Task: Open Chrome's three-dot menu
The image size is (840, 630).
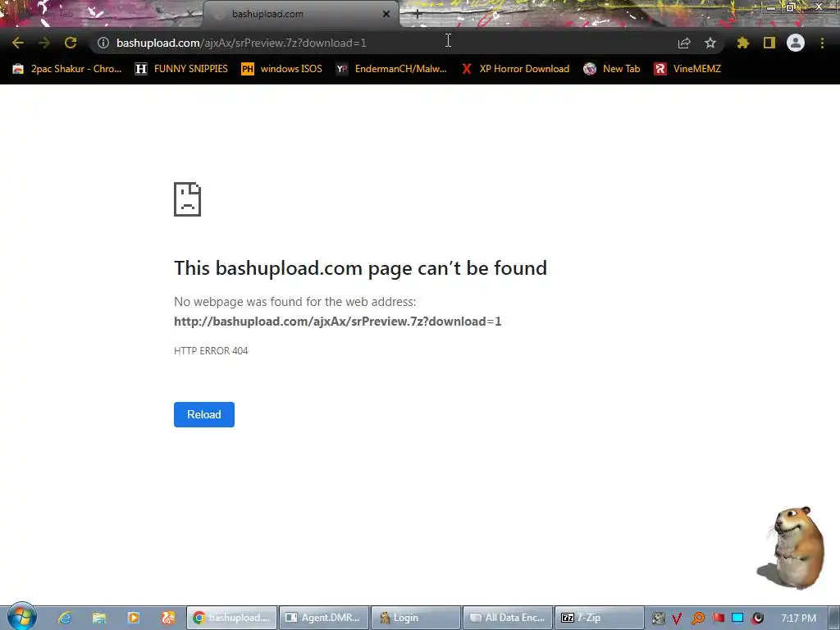Action: click(822, 43)
